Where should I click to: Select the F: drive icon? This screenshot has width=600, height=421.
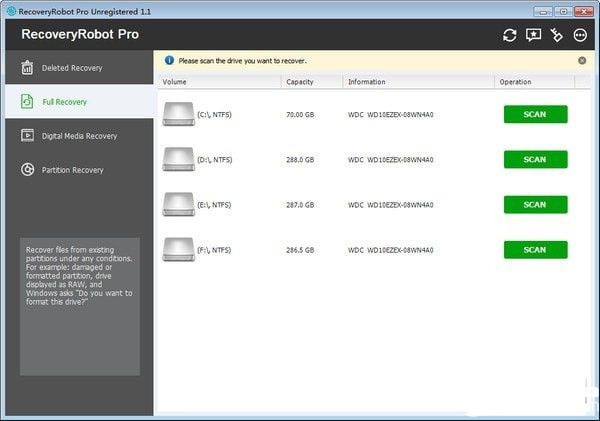click(x=179, y=250)
